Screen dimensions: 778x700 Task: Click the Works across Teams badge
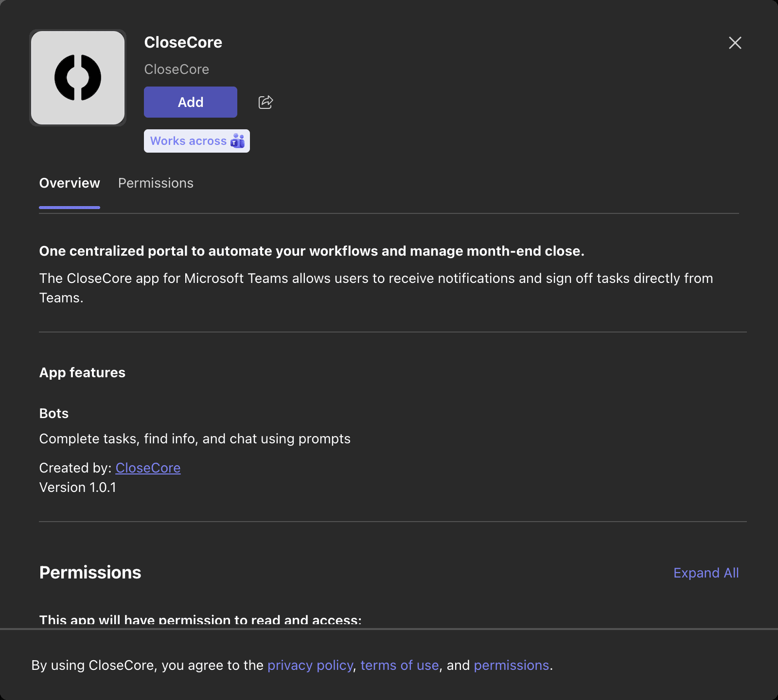[197, 141]
